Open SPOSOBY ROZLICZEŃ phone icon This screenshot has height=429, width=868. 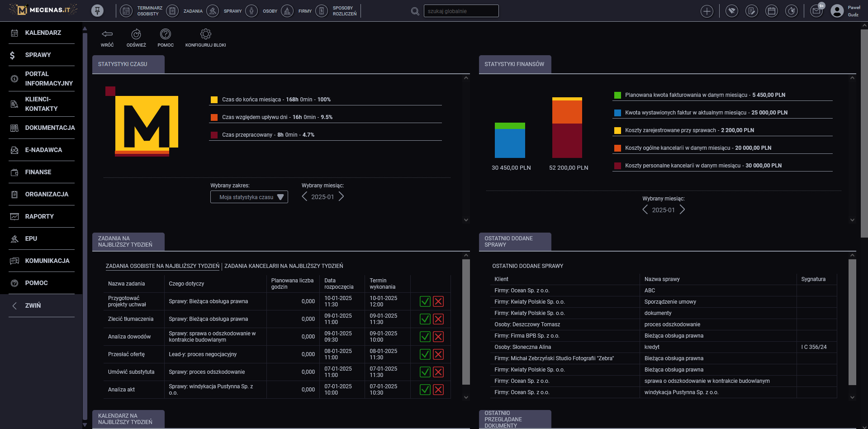pos(322,11)
